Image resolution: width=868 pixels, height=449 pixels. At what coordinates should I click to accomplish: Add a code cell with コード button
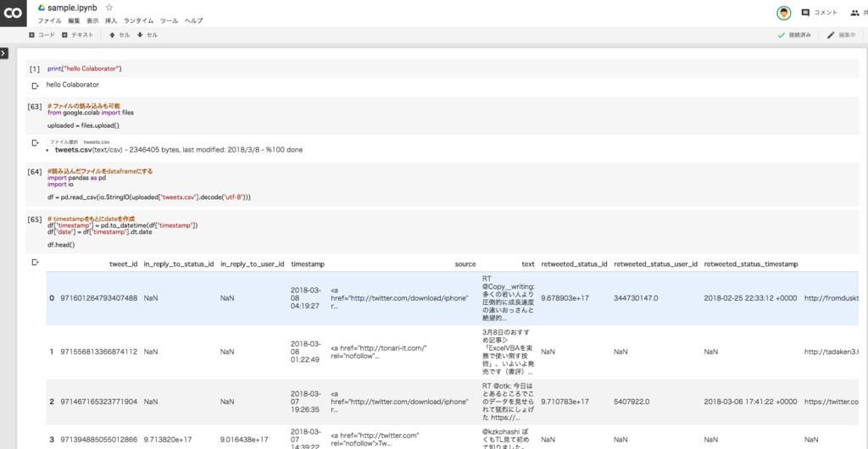[42, 35]
